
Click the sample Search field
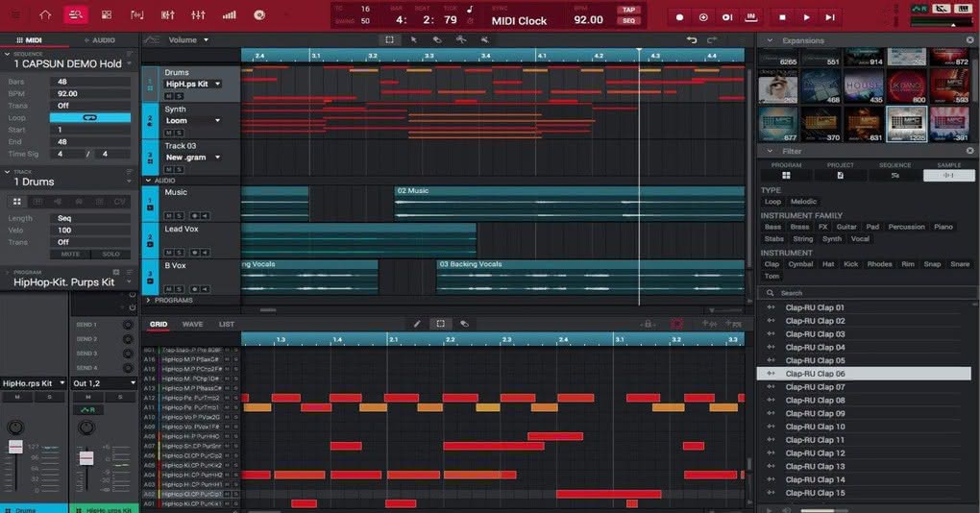[866, 293]
